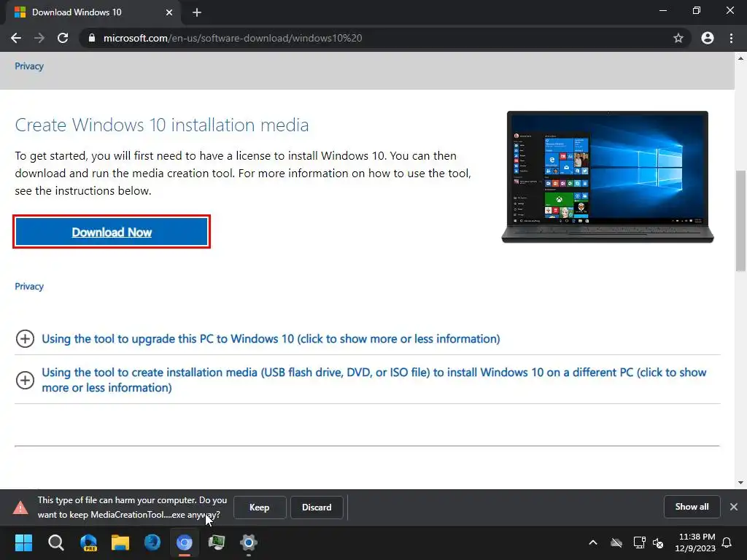Click the Download Now button
Screen dimensions: 747x560
click(112, 232)
